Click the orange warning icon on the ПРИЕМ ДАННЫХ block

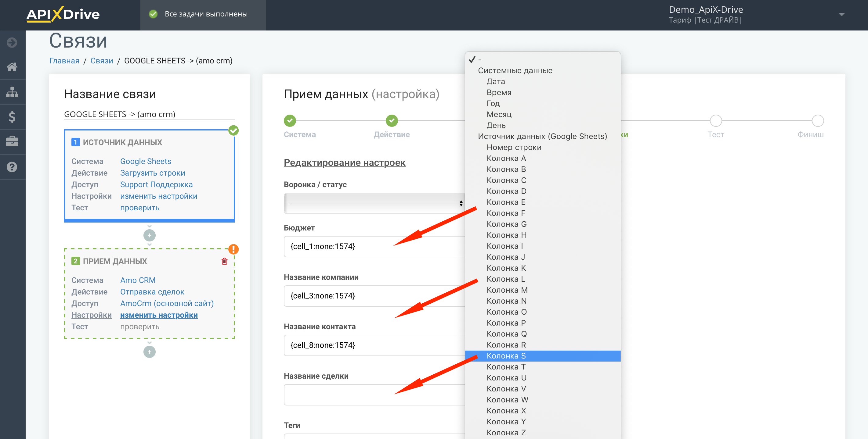[233, 249]
